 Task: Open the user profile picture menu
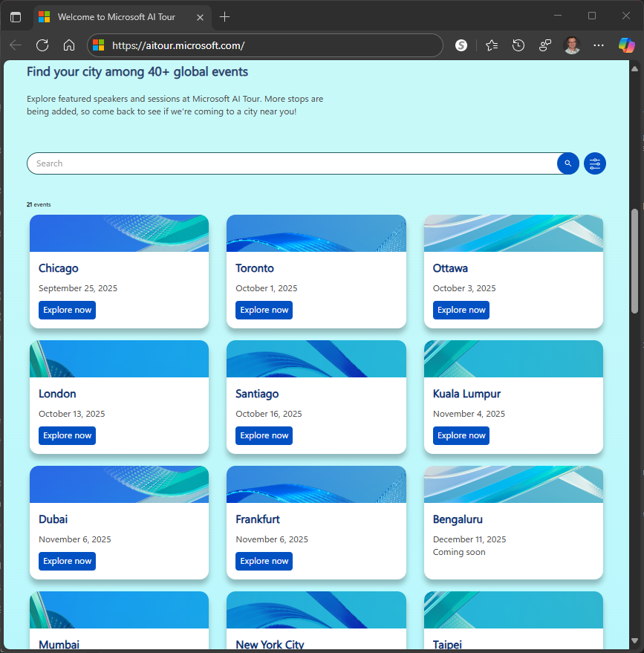click(572, 45)
